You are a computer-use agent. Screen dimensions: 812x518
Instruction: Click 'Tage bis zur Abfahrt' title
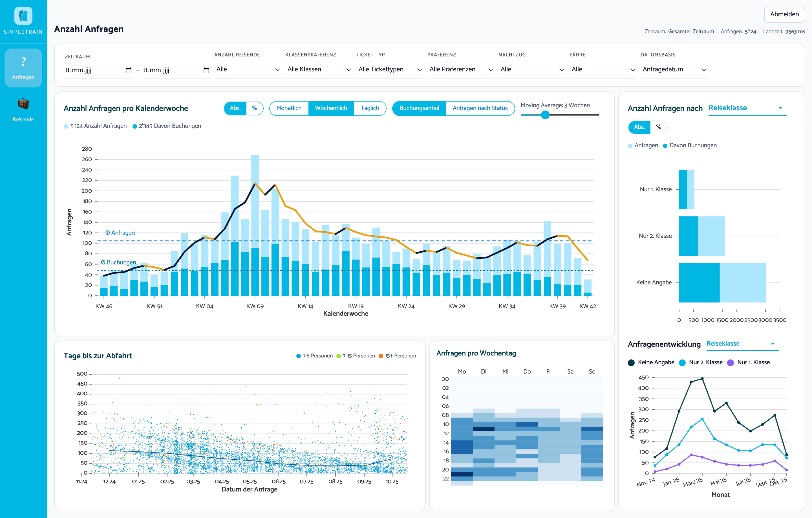pos(98,356)
